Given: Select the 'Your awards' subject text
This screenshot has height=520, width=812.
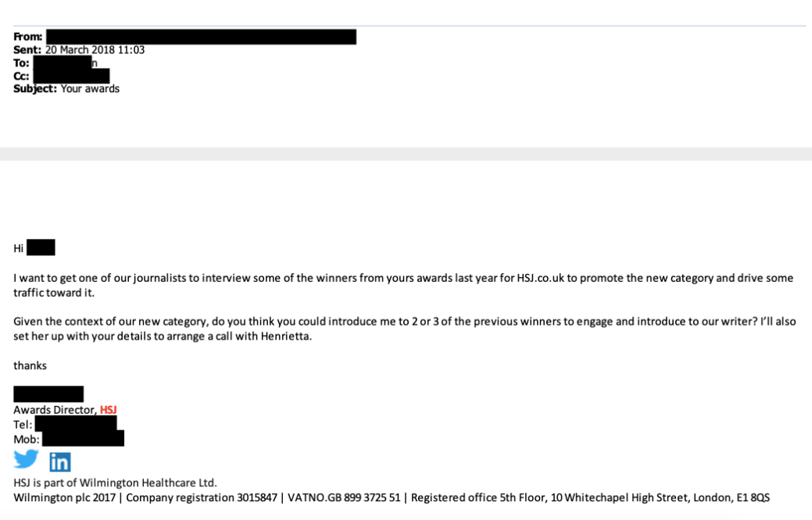Looking at the screenshot, I should coord(90,89).
